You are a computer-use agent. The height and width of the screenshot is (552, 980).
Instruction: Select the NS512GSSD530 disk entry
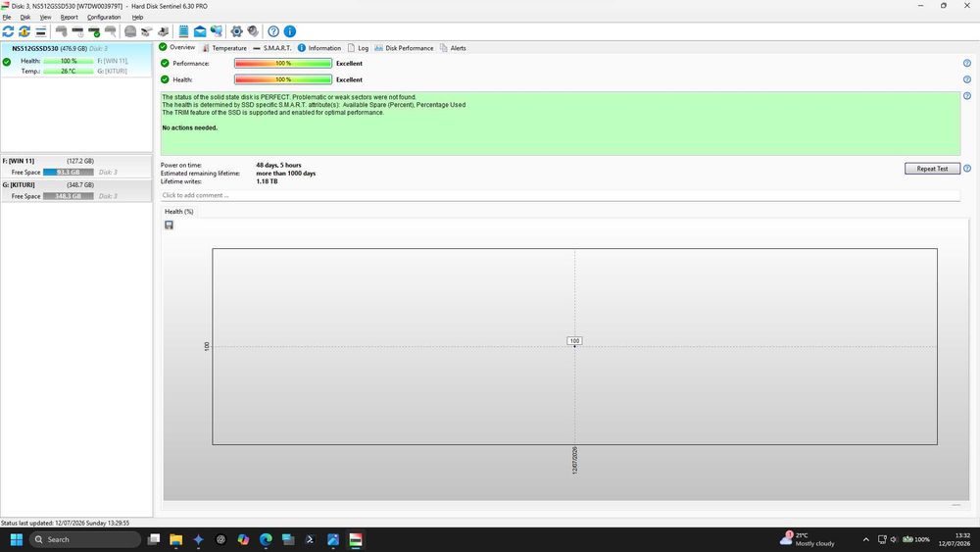tap(76, 60)
